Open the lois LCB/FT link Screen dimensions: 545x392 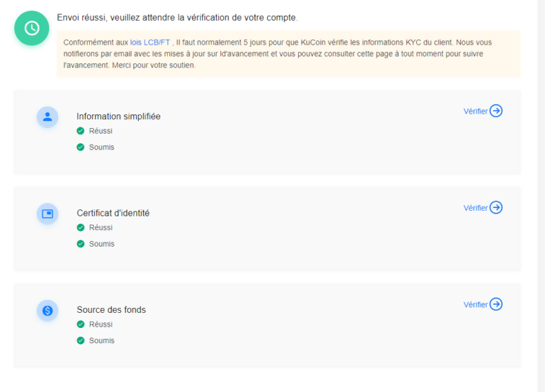(150, 42)
